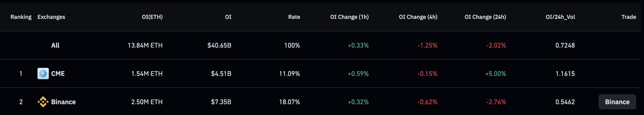The image size is (644, 115).
Task: Click CME's 1.54M ETH open interest
Action: [x=147, y=74]
